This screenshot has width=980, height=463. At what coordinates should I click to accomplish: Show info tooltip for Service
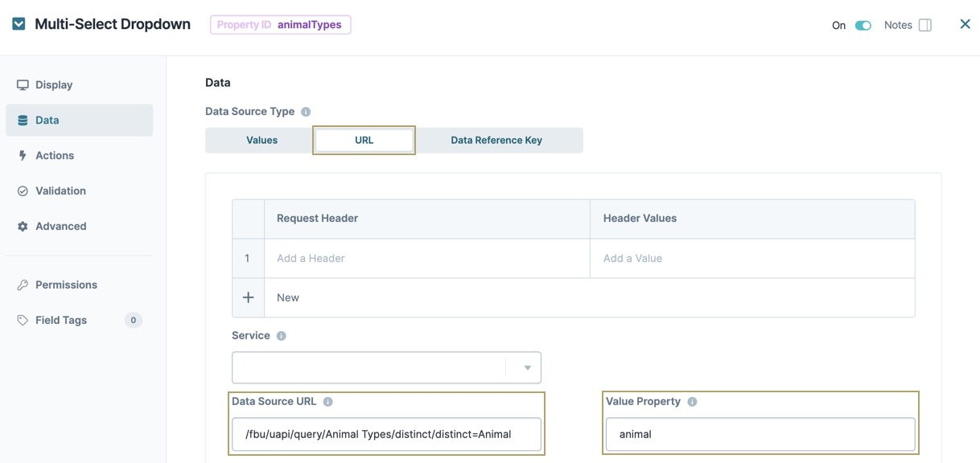click(281, 336)
